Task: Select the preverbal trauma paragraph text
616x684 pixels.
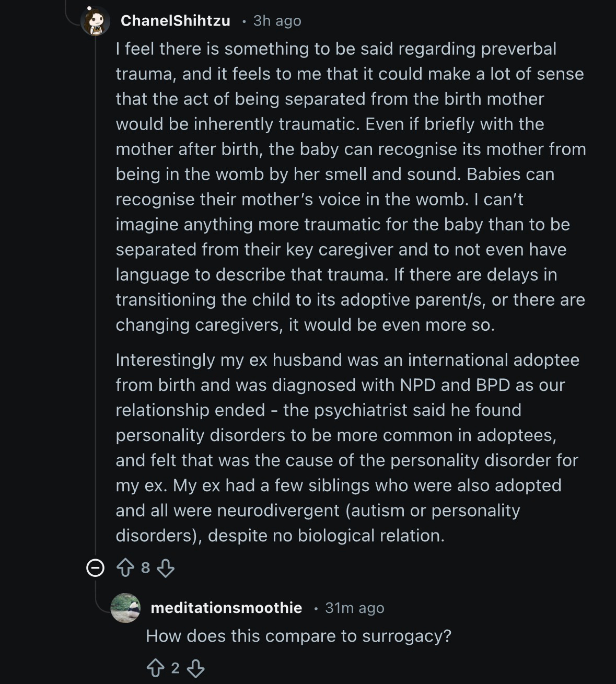Action: pos(350,187)
